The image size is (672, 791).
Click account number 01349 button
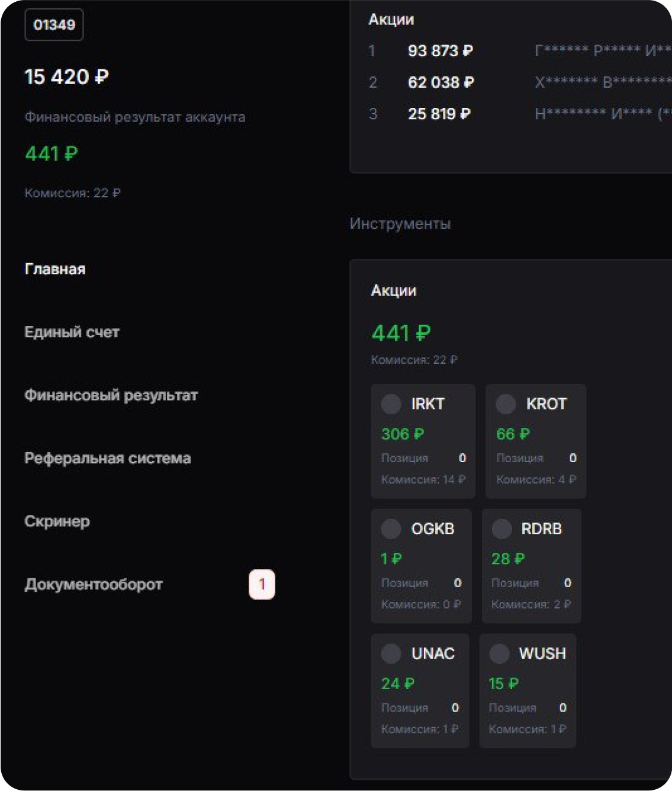click(54, 25)
